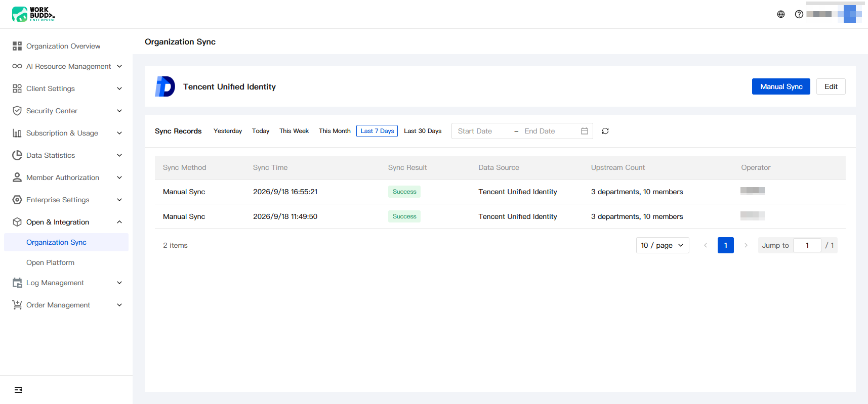Viewport: 868px width, 404px height.
Task: Select the 2026/9/18 11:49:50 sync time
Action: [285, 216]
